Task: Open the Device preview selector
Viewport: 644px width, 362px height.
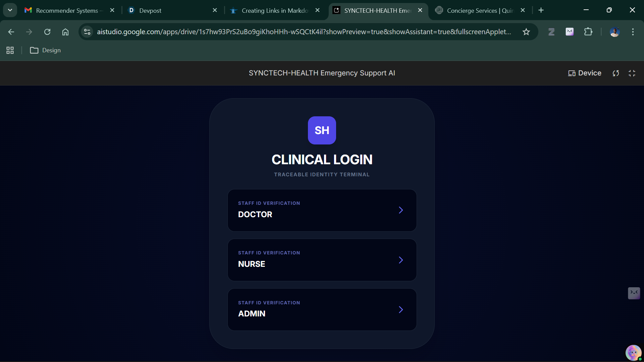Action: (585, 73)
